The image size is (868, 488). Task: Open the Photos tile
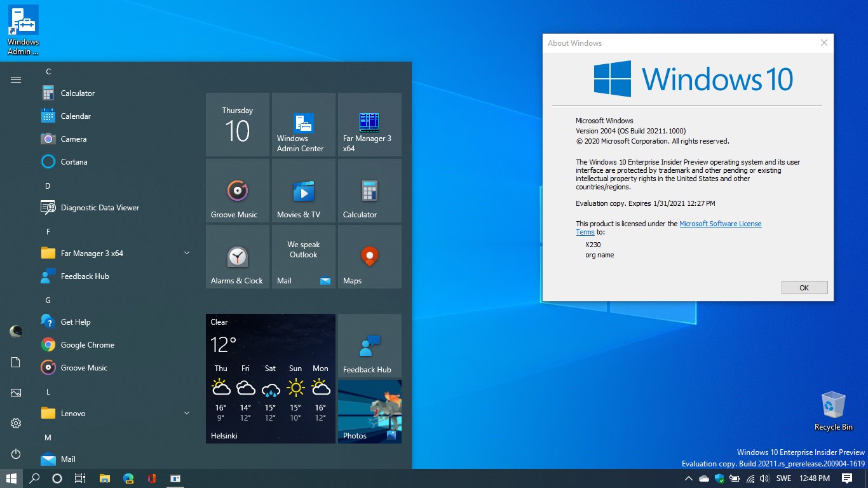369,411
